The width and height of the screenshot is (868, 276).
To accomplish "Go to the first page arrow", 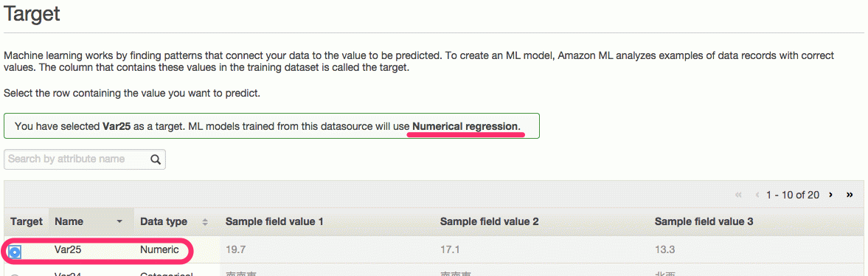I will pos(738,195).
